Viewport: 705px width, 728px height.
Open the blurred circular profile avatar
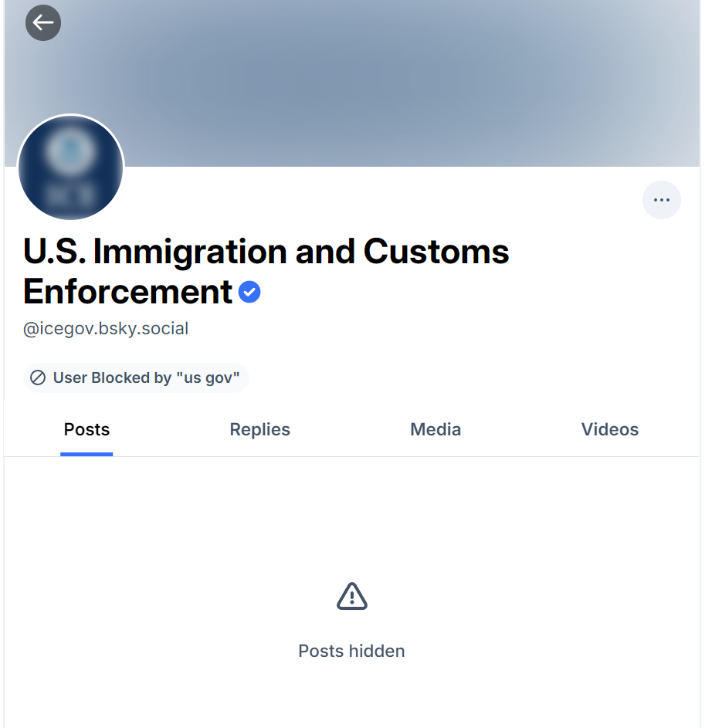pos(71,168)
